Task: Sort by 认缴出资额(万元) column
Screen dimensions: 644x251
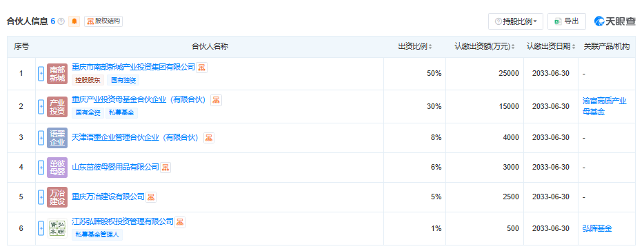Action: tap(485, 46)
